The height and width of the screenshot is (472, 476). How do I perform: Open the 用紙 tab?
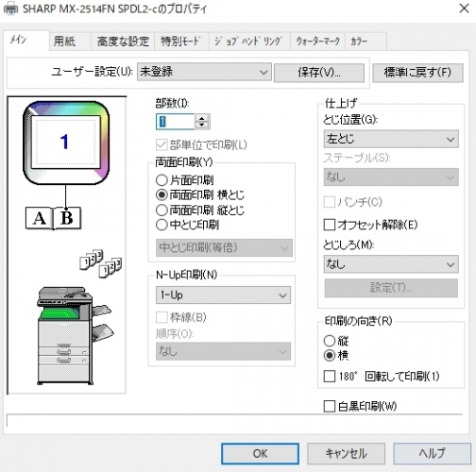[x=70, y=42]
